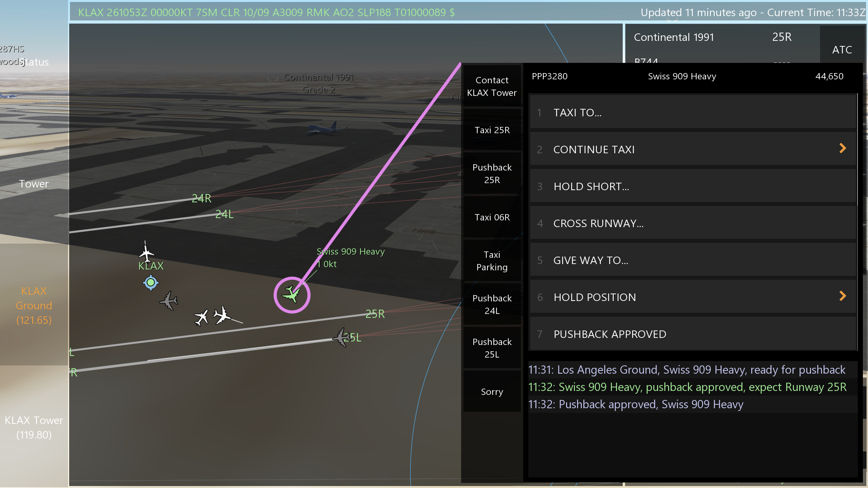Viewport: 868px width, 488px height.
Task: Click the Contact KLAX Tower quick command
Action: click(x=492, y=86)
